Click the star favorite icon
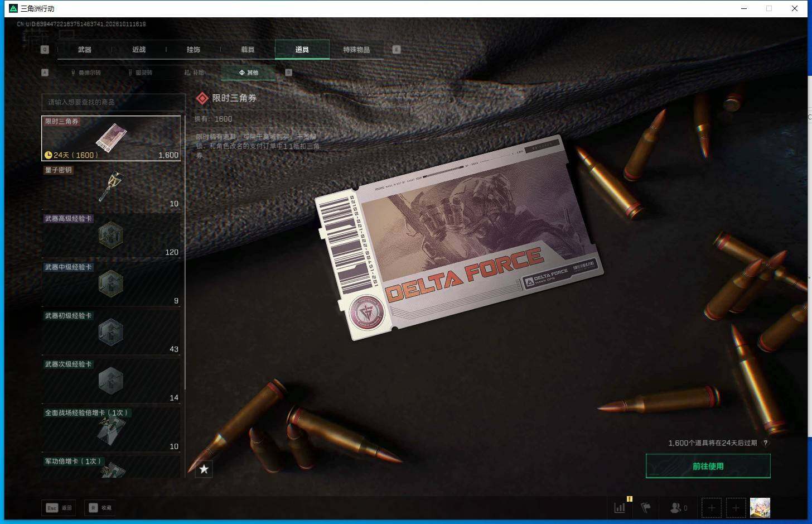This screenshot has height=524, width=812. (x=204, y=469)
